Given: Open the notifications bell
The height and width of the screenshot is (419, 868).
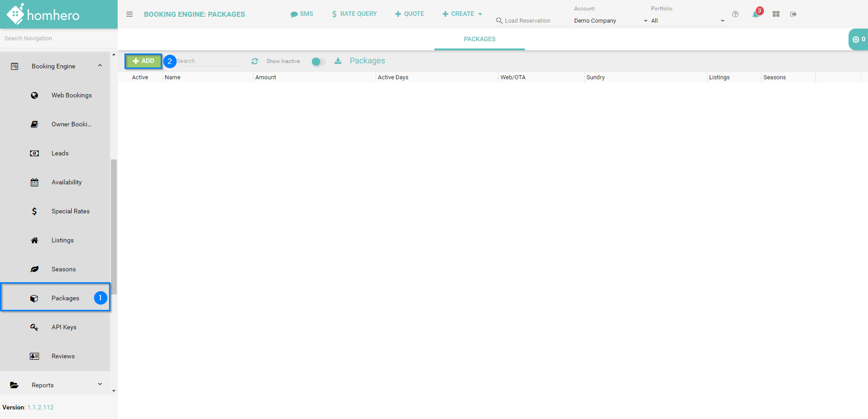Looking at the screenshot, I should (755, 14).
